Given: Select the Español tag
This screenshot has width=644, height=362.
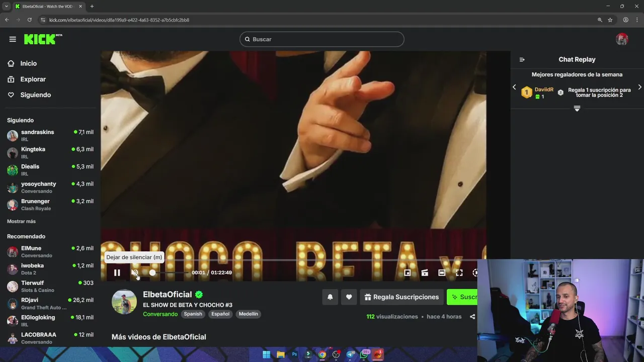Looking at the screenshot, I should (220, 314).
